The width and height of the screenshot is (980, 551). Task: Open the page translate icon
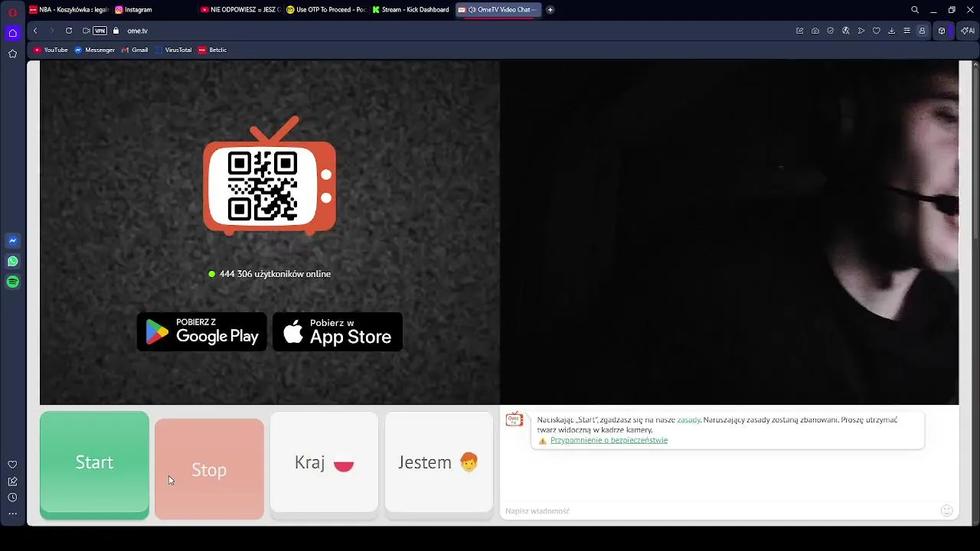point(846,31)
